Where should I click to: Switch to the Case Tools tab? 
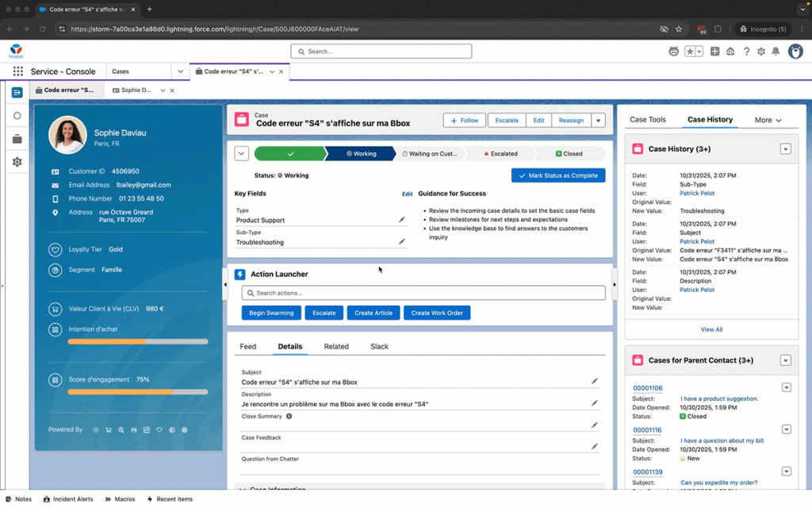647,120
